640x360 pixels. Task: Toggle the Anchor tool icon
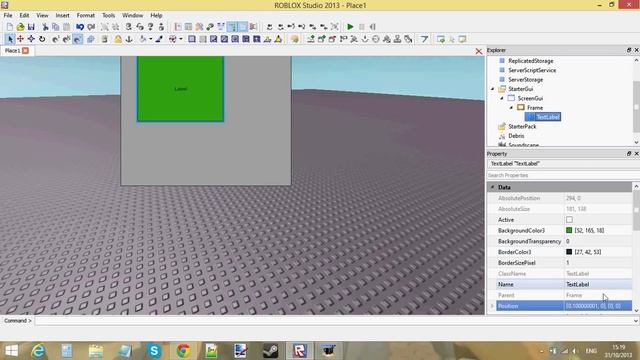coord(129,39)
